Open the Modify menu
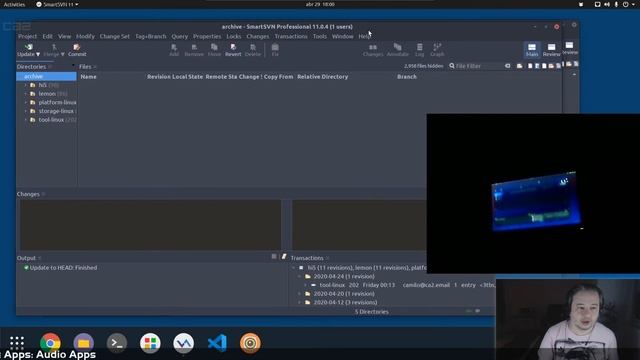Image resolution: width=640 pixels, height=360 pixels. 85,36
